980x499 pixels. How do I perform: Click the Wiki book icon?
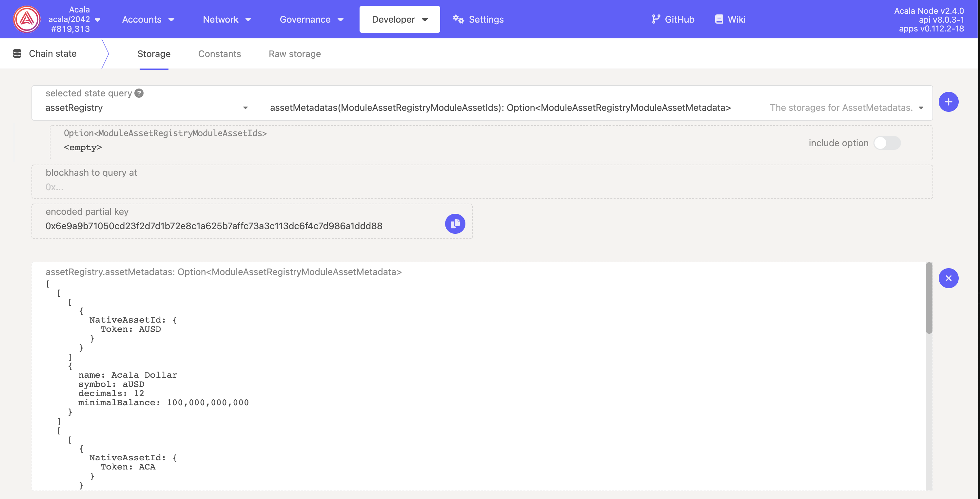tap(719, 19)
